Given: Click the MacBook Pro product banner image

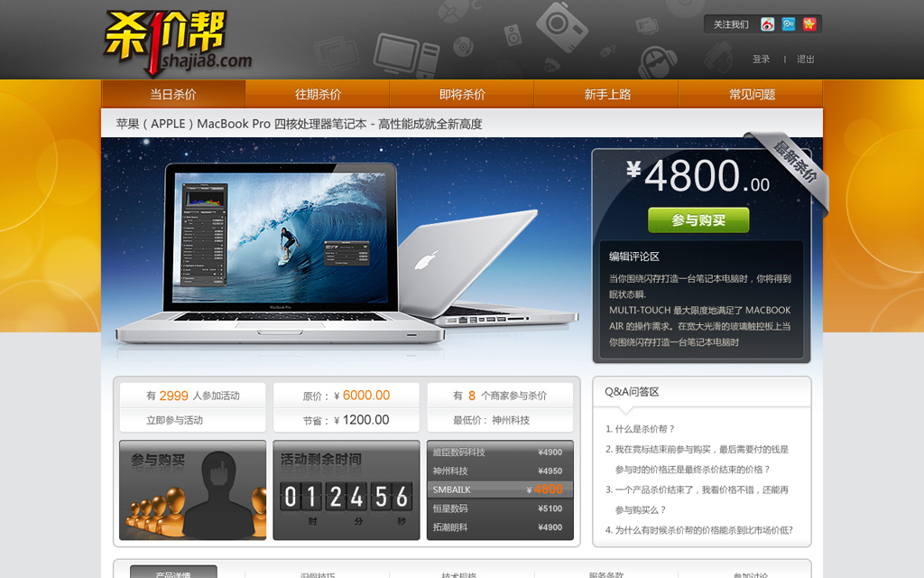Looking at the screenshot, I should (347, 254).
